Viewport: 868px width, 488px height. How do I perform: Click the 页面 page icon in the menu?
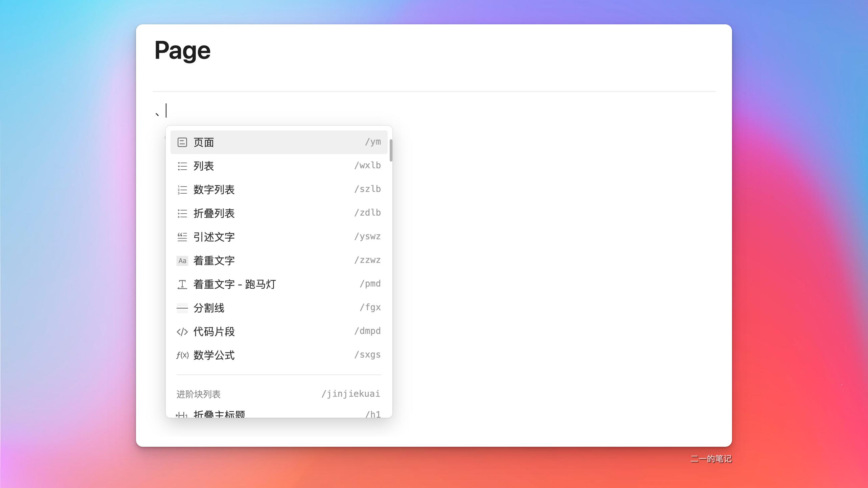tap(182, 142)
